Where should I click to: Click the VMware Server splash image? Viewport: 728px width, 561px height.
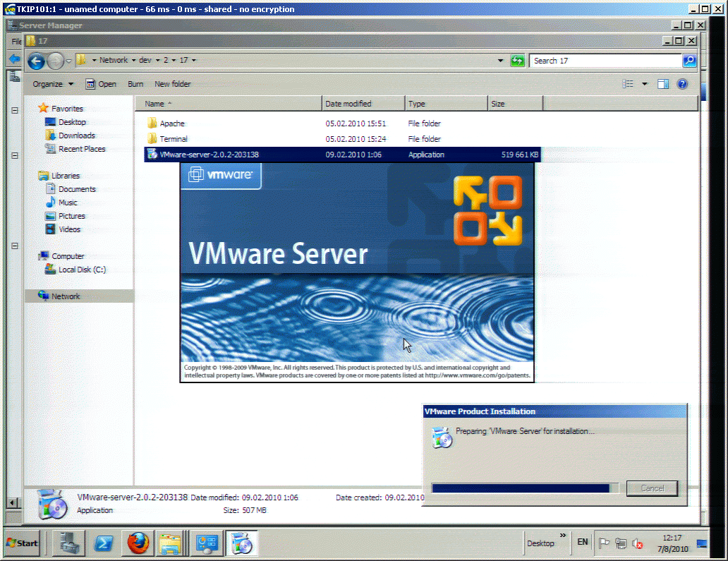(x=357, y=272)
